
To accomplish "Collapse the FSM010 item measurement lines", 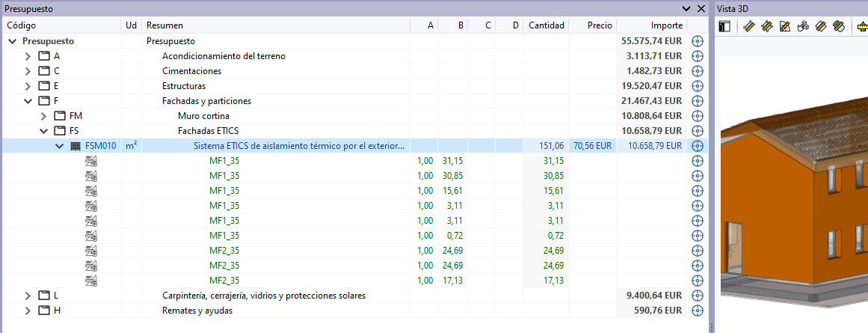I will click(59, 146).
